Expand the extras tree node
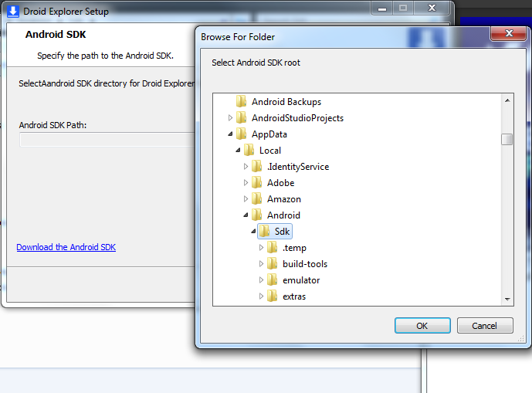This screenshot has width=532, height=393. tap(261, 296)
